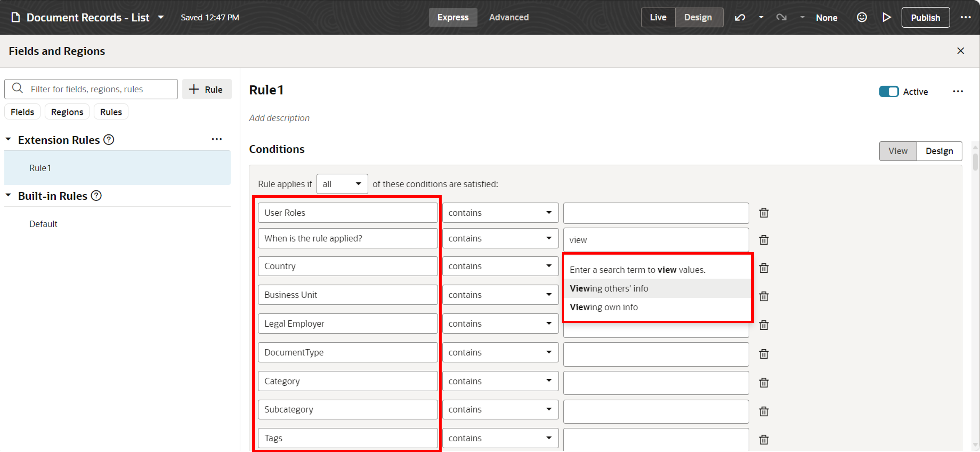Add a new Rule

click(207, 89)
